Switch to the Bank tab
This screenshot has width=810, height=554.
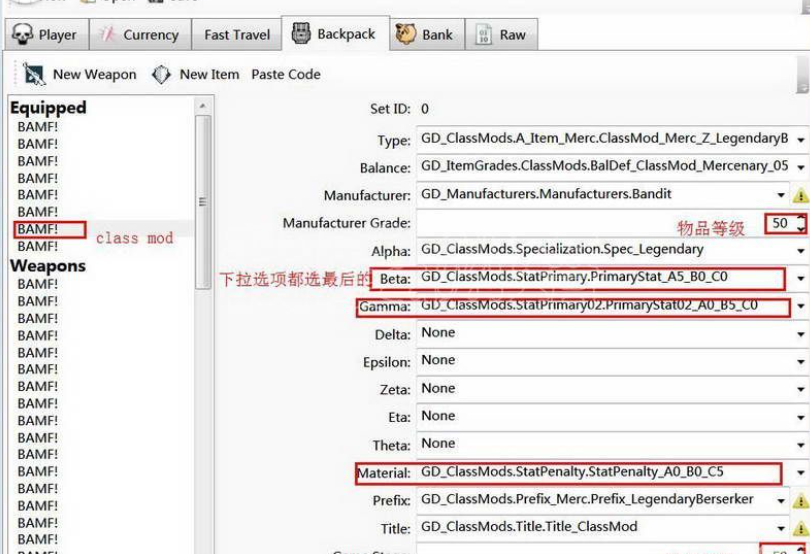[x=437, y=34]
